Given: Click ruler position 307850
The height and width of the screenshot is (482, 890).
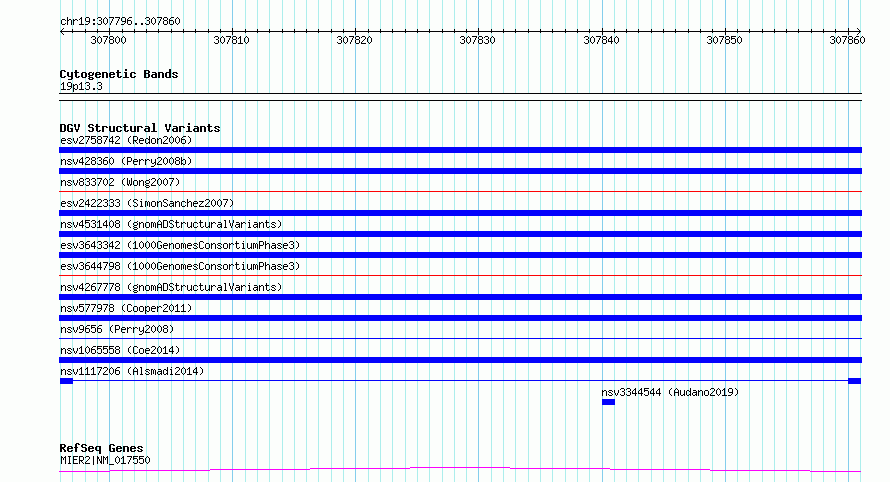Looking at the screenshot, I should 724,40.
